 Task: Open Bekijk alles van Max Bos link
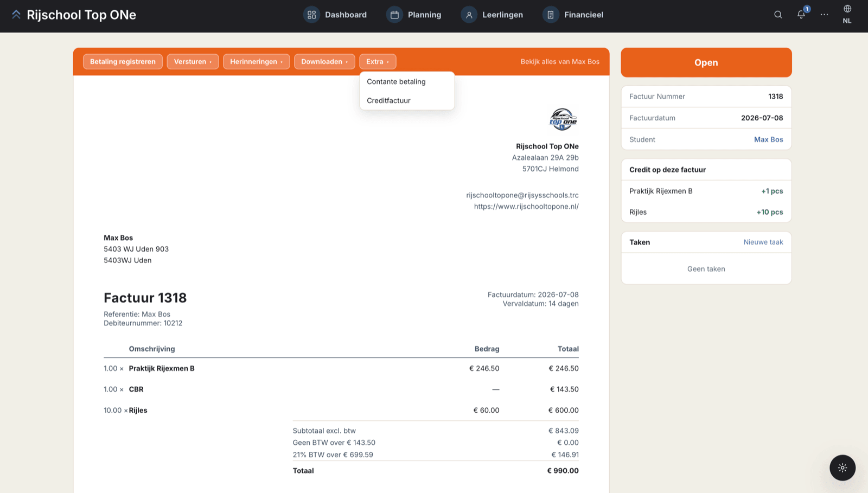click(x=560, y=62)
